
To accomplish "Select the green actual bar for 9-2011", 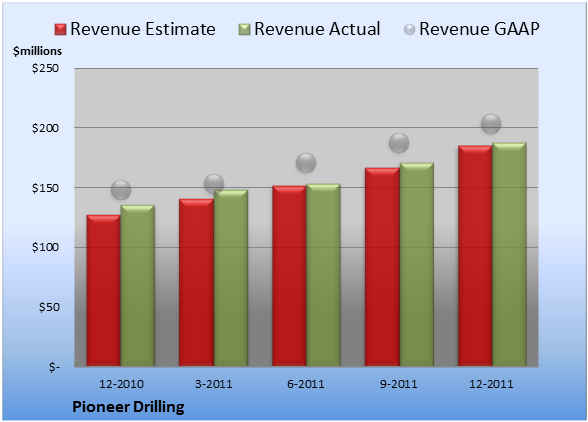I will click(417, 264).
